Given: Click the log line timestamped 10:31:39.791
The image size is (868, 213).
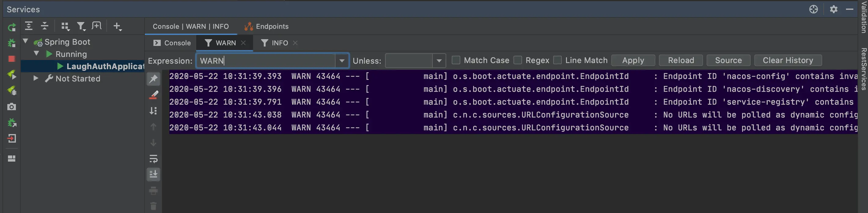Looking at the screenshot, I should tap(513, 102).
